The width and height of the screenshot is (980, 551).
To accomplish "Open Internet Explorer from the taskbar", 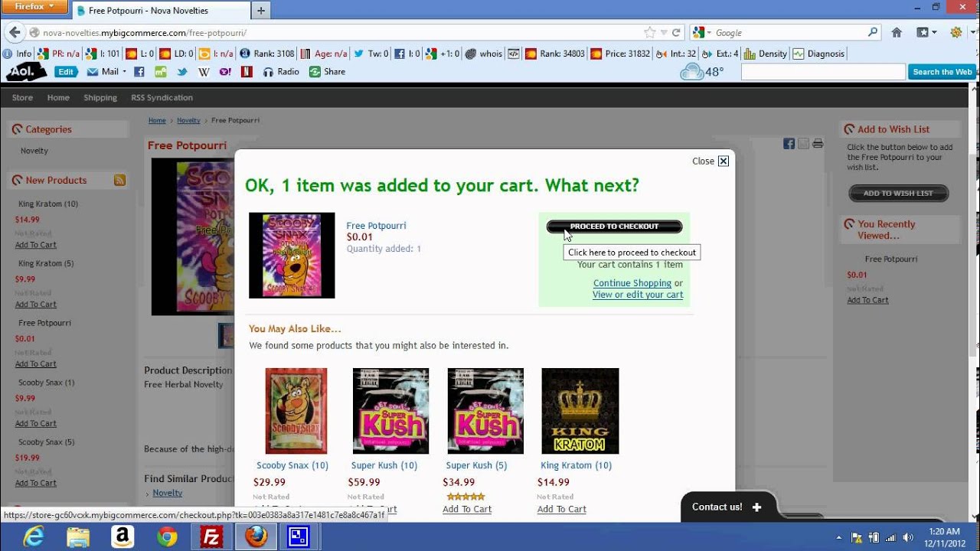I will pyautogui.click(x=33, y=537).
